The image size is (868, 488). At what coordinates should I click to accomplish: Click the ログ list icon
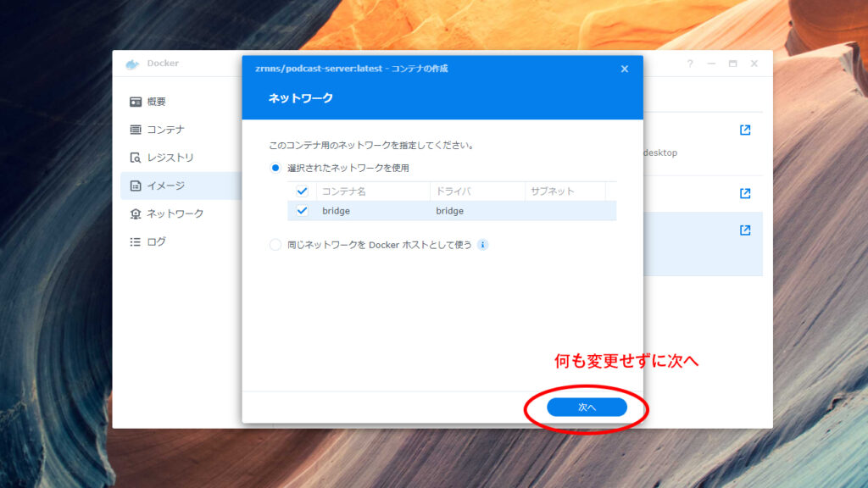(136, 241)
